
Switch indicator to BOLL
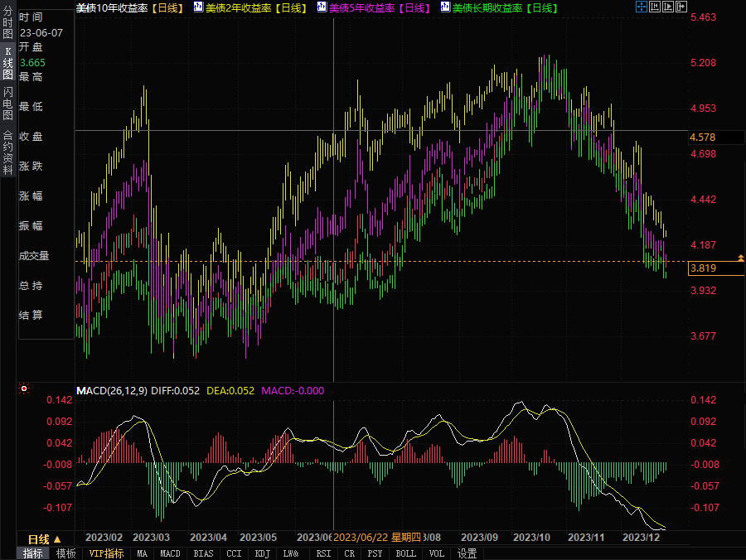(405, 553)
